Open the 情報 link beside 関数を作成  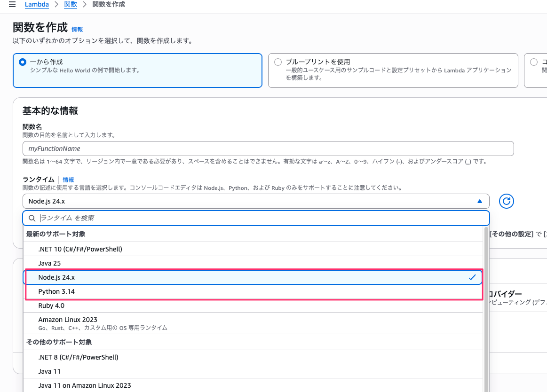pyautogui.click(x=77, y=30)
